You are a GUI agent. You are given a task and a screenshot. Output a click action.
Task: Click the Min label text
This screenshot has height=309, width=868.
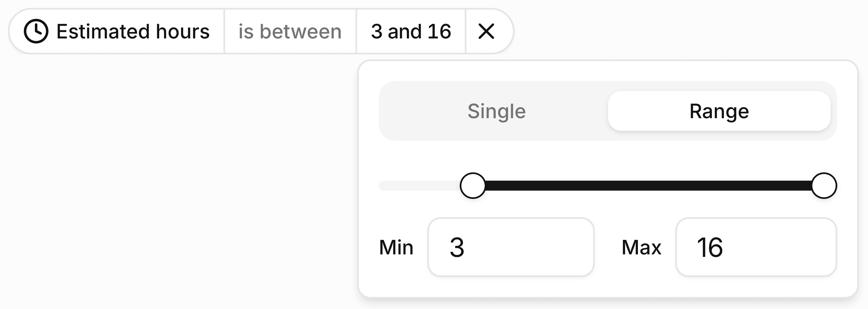(x=396, y=247)
